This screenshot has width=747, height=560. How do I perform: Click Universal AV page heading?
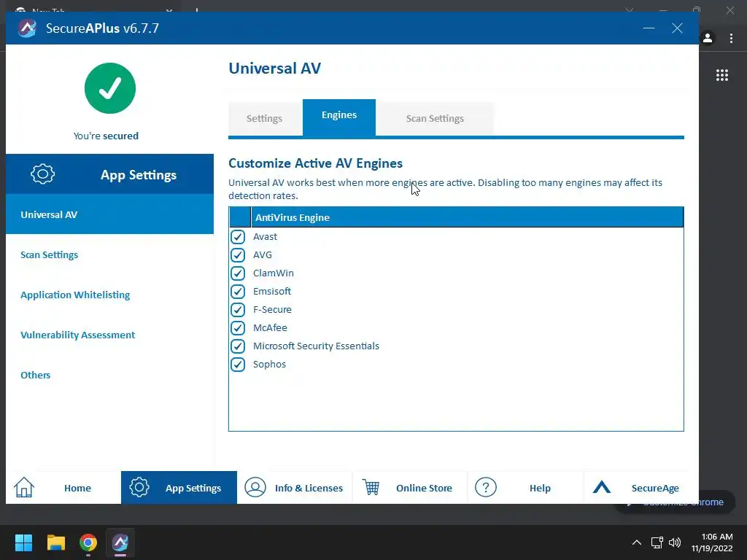(x=275, y=68)
